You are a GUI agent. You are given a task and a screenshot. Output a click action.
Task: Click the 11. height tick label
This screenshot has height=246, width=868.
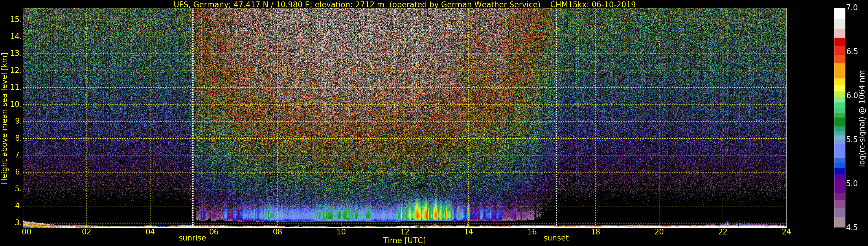(16, 87)
